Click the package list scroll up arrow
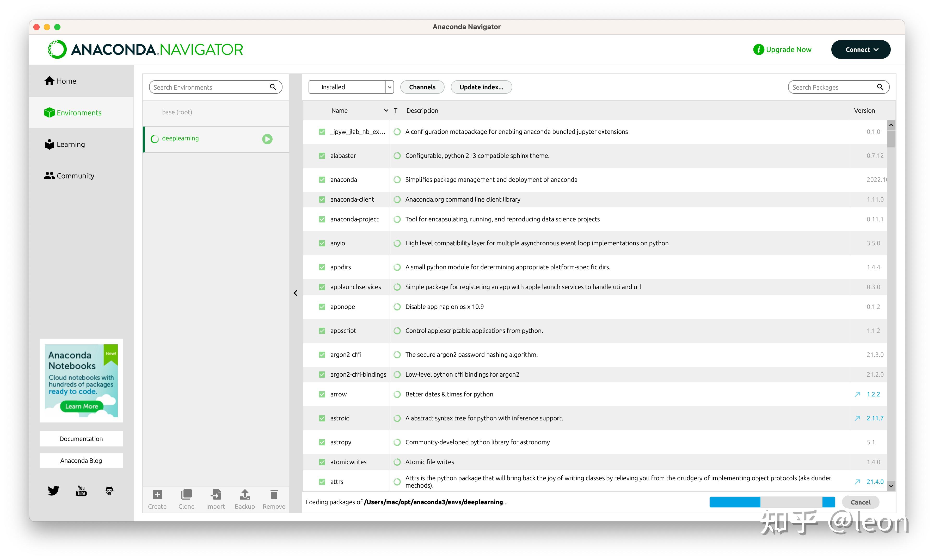The height and width of the screenshot is (560, 934). click(x=891, y=125)
